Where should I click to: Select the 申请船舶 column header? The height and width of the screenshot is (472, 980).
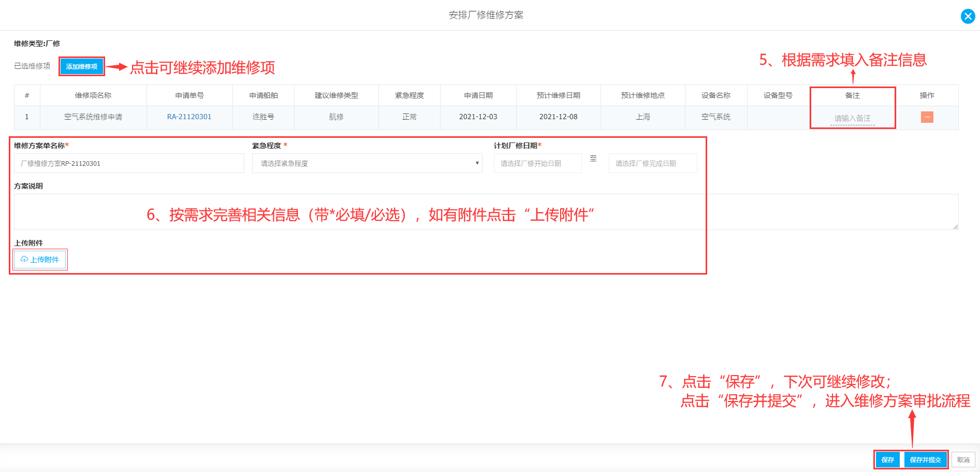tap(264, 95)
